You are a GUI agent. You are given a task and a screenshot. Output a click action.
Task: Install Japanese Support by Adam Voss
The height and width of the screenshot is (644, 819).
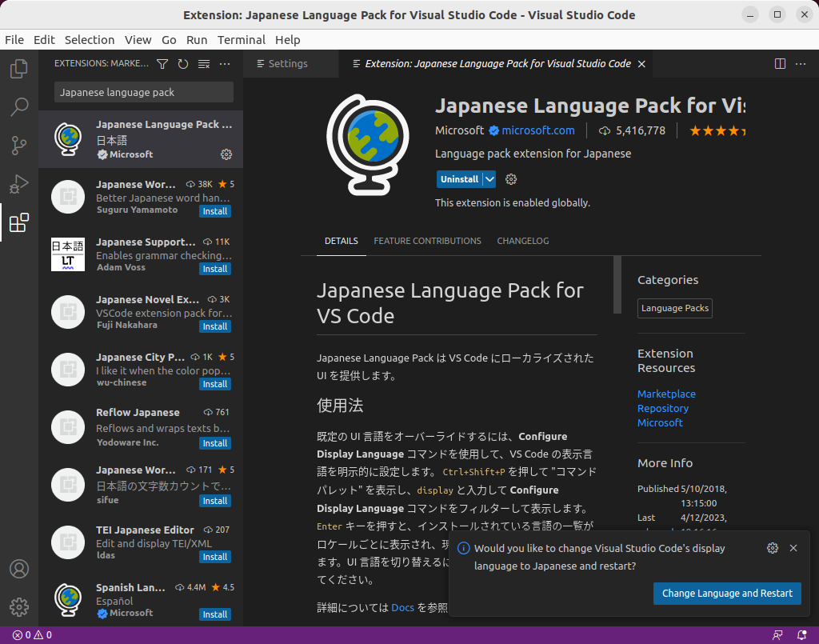(214, 269)
